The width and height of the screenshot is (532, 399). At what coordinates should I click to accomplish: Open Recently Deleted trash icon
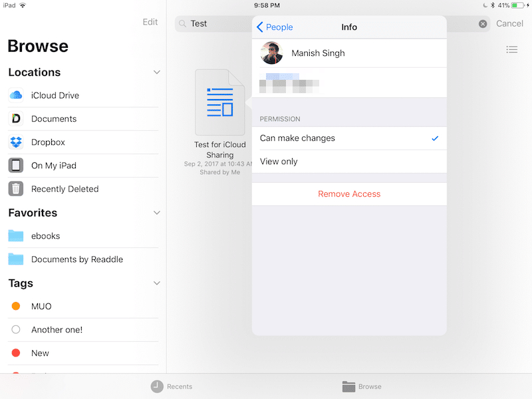click(x=16, y=189)
